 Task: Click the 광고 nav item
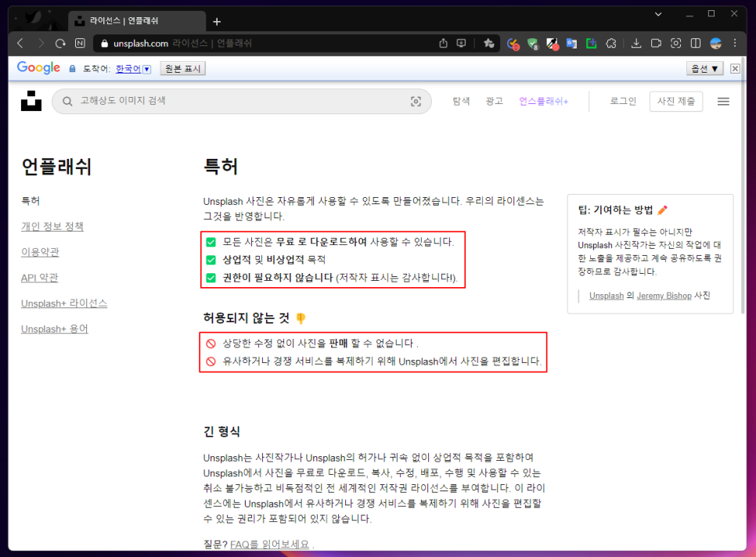click(x=494, y=101)
